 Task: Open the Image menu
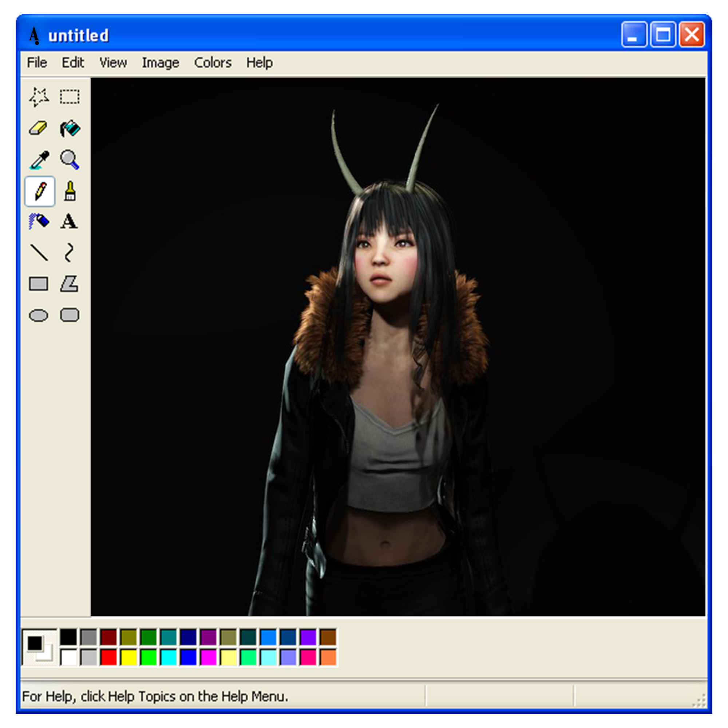pos(160,63)
